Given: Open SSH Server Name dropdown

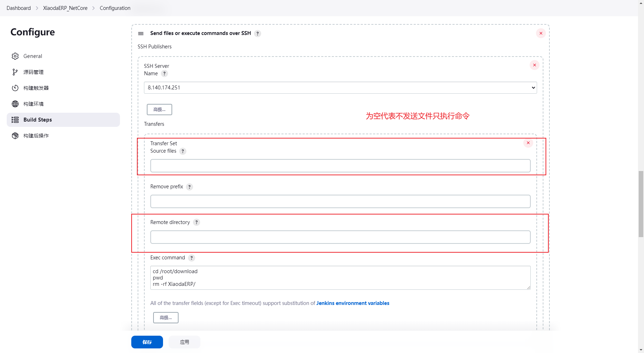Looking at the screenshot, I should click(x=340, y=88).
